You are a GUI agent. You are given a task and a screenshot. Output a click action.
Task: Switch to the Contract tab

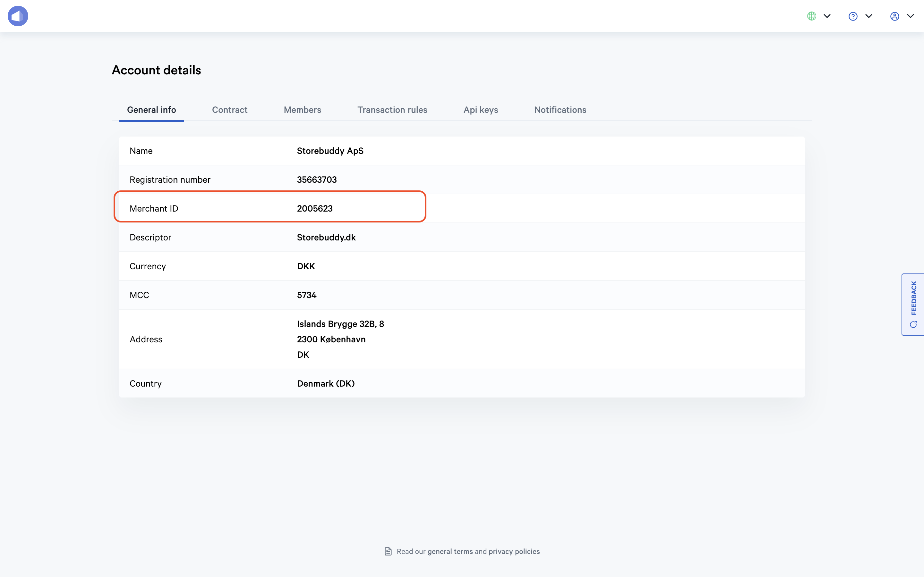[x=229, y=110]
